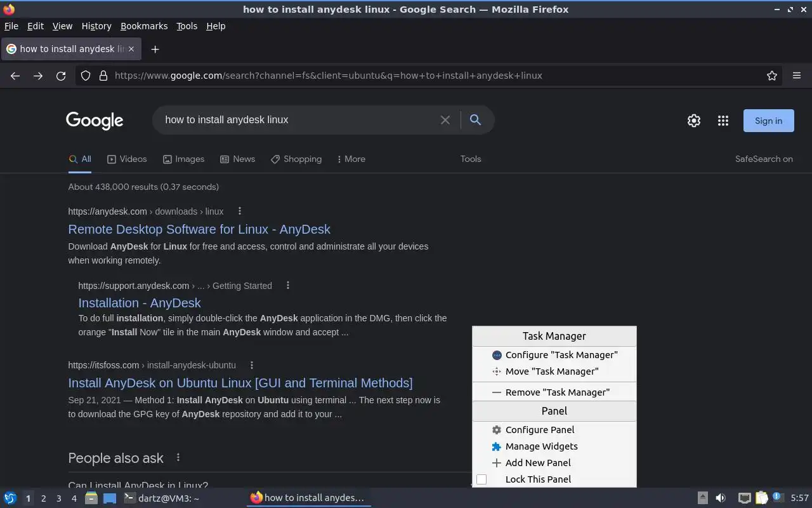The width and height of the screenshot is (812, 508).
Task: Submit search with the magnifying glass icon
Action: point(475,119)
